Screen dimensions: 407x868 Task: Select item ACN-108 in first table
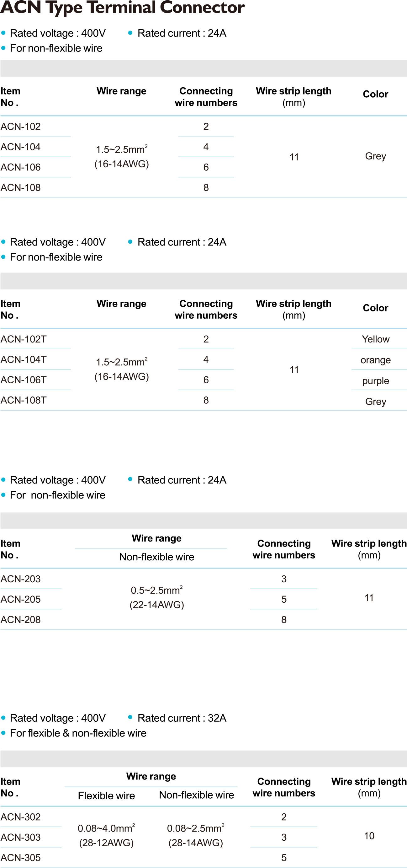[20, 187]
